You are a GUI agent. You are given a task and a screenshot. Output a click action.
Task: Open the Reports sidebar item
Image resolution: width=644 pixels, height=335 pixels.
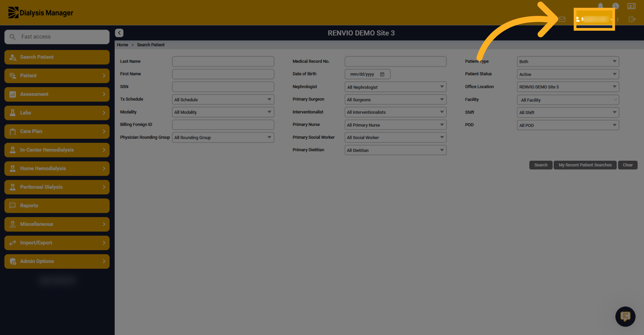[x=57, y=206]
